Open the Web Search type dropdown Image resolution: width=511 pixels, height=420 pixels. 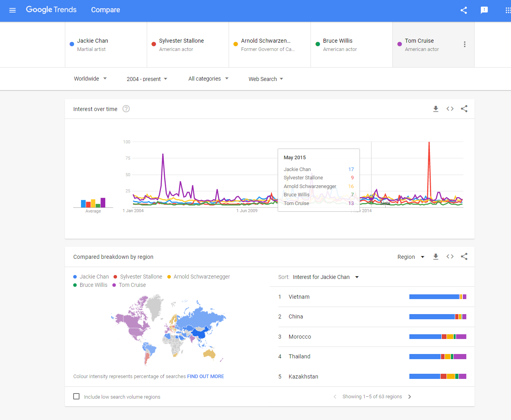click(266, 79)
